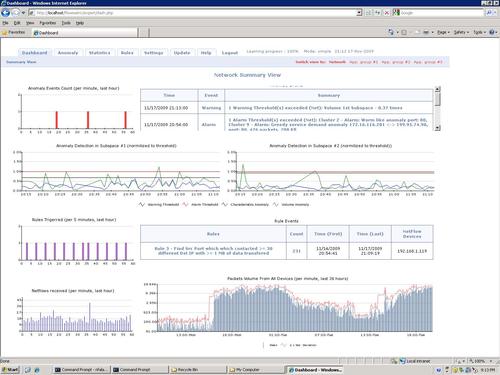Click the browser Forward arrow button
Screen dimensions: 500x375
15,13
